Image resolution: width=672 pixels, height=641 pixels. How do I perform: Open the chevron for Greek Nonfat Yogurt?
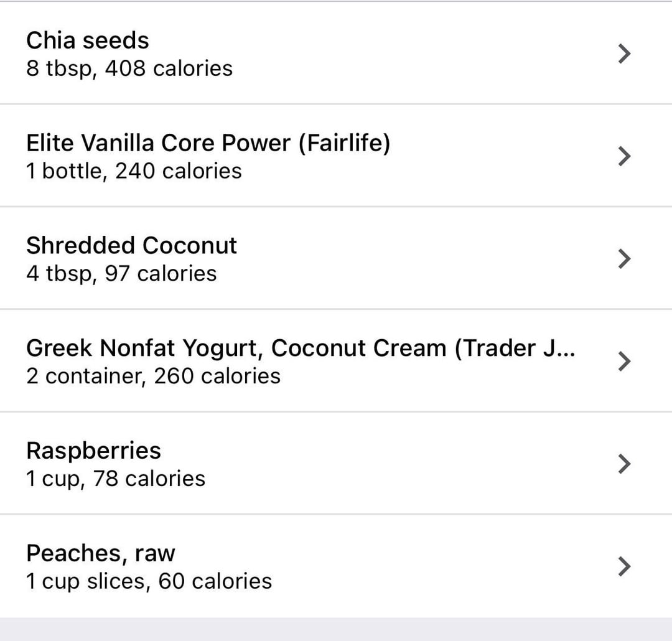point(625,361)
